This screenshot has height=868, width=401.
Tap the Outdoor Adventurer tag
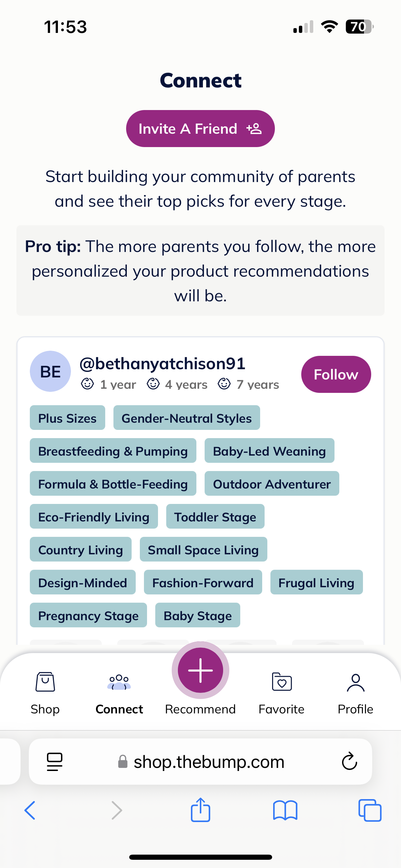pos(271,484)
